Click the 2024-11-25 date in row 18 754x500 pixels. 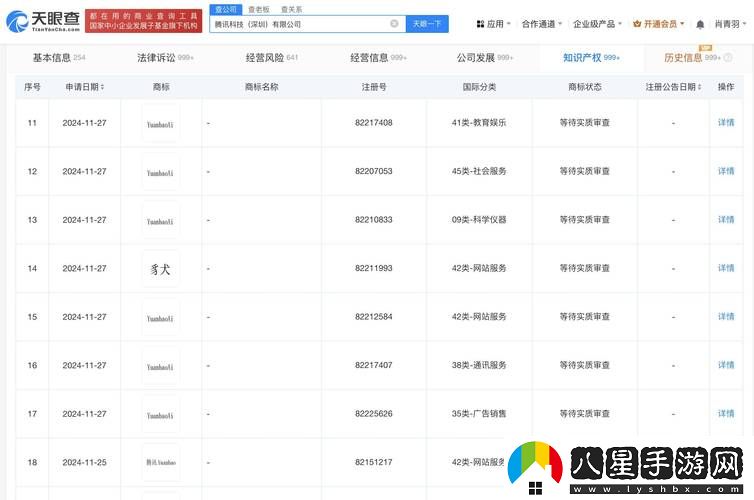pos(85,462)
